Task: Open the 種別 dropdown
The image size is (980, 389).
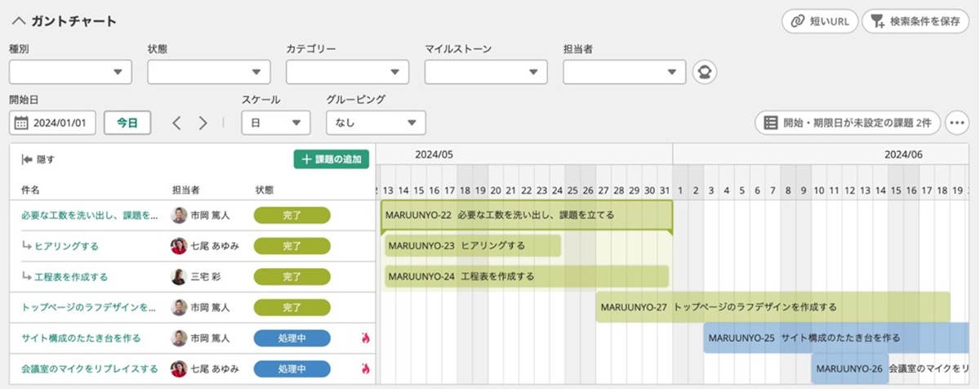Action: click(x=70, y=72)
